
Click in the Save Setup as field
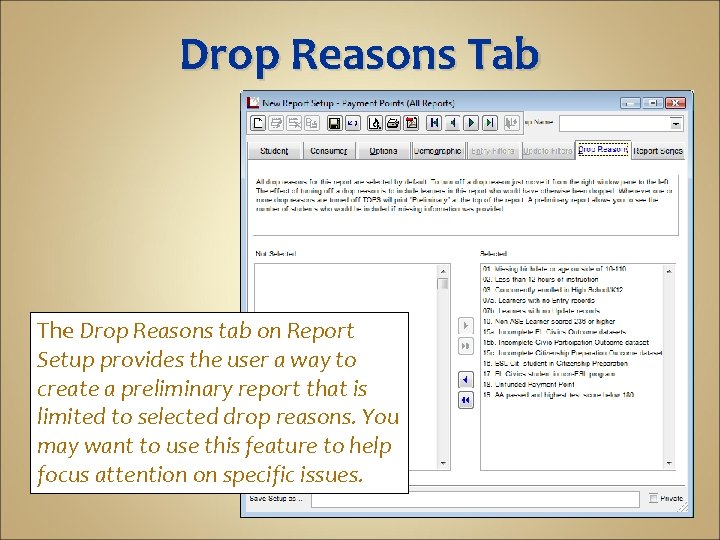pos(475,499)
